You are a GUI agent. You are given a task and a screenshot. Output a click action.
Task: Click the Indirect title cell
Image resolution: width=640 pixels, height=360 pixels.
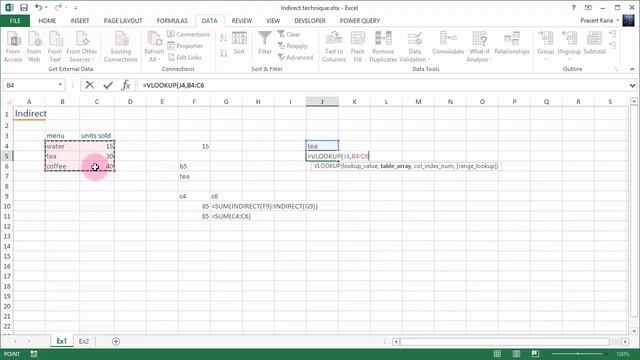[x=29, y=113]
